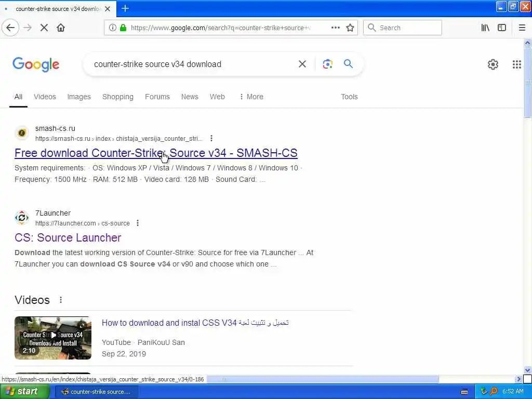
Task: Open How to download and instal CSS V34 video
Action: click(195, 323)
